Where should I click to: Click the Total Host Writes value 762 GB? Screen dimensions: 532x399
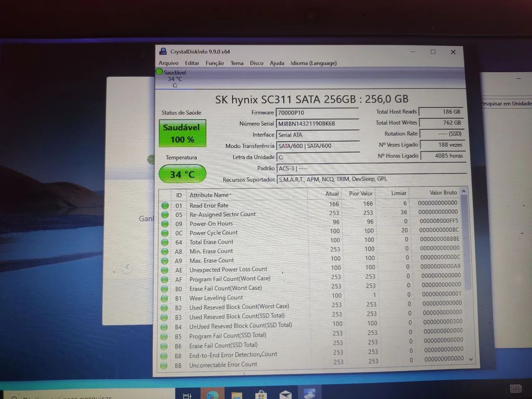(x=441, y=123)
